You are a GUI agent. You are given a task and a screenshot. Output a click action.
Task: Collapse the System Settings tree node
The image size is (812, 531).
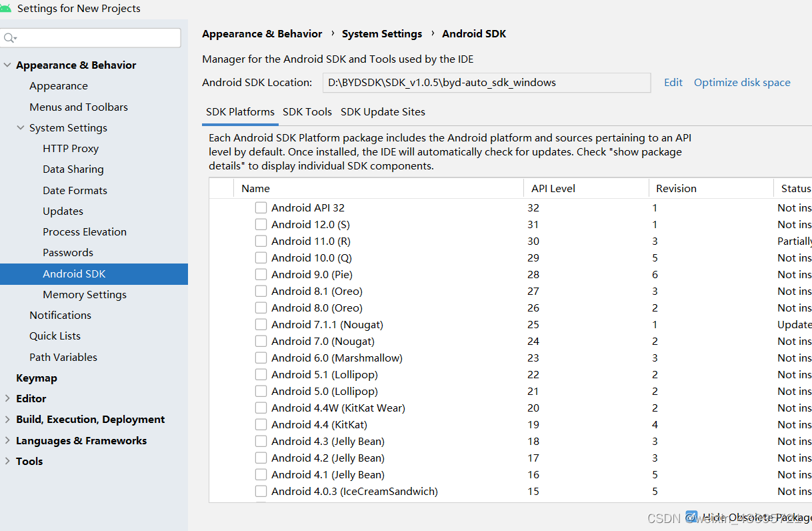point(21,127)
